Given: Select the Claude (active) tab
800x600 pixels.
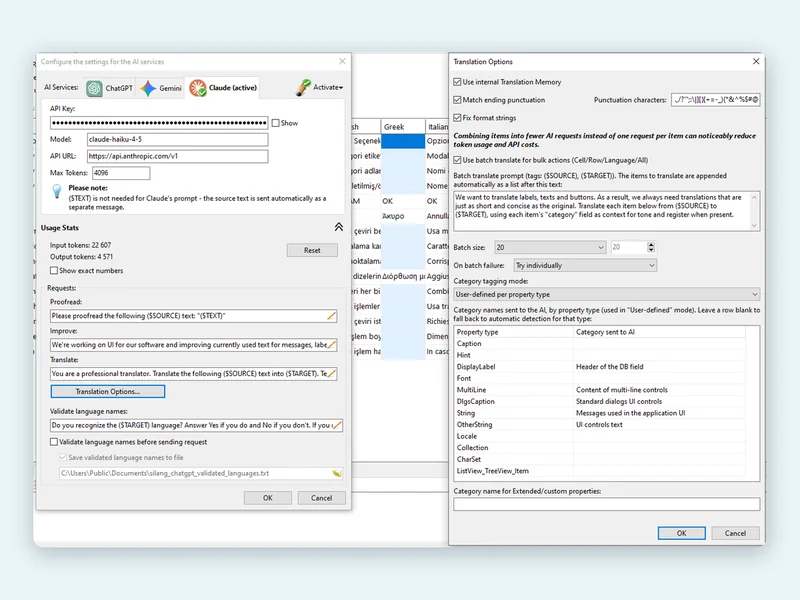Looking at the screenshot, I should click(222, 87).
